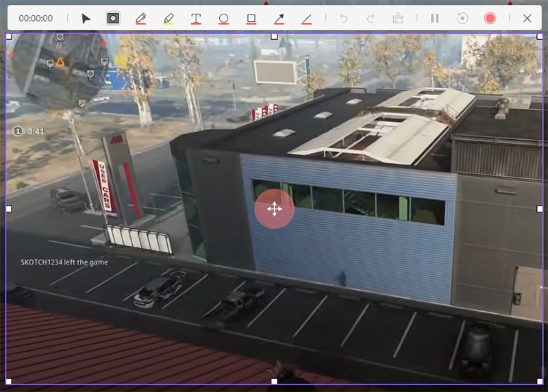Click the bottom-right selection corner handle
The image size is (548, 392).
540,381
